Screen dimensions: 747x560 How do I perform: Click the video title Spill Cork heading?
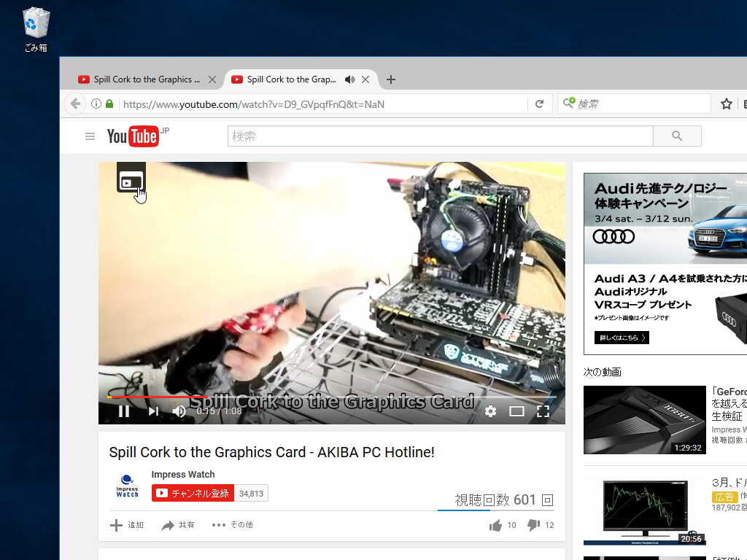(271, 452)
